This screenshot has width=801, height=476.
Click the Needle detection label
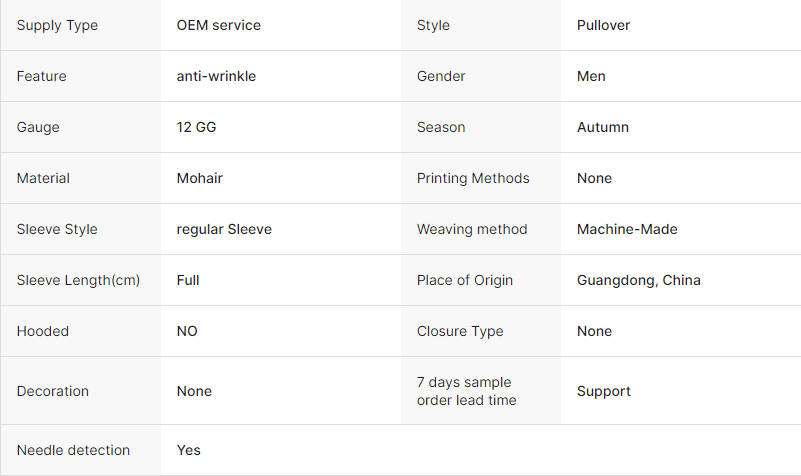[73, 450]
